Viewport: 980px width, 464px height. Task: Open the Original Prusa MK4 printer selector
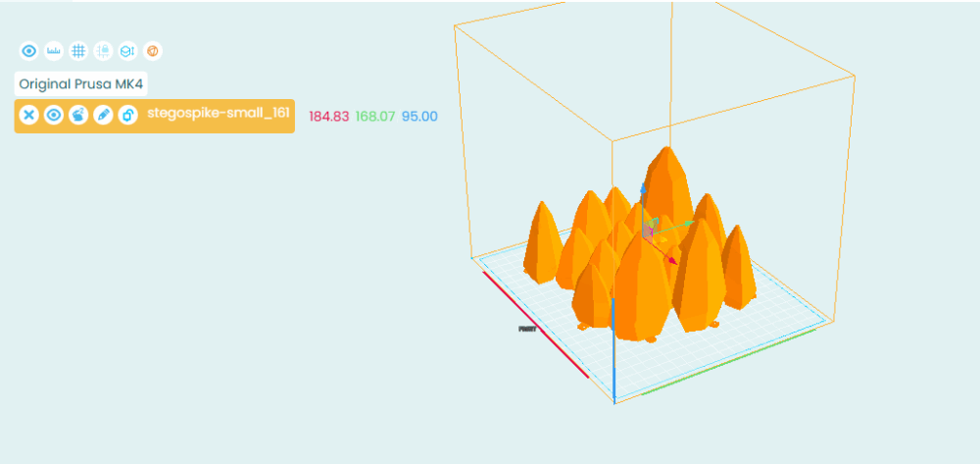[82, 84]
